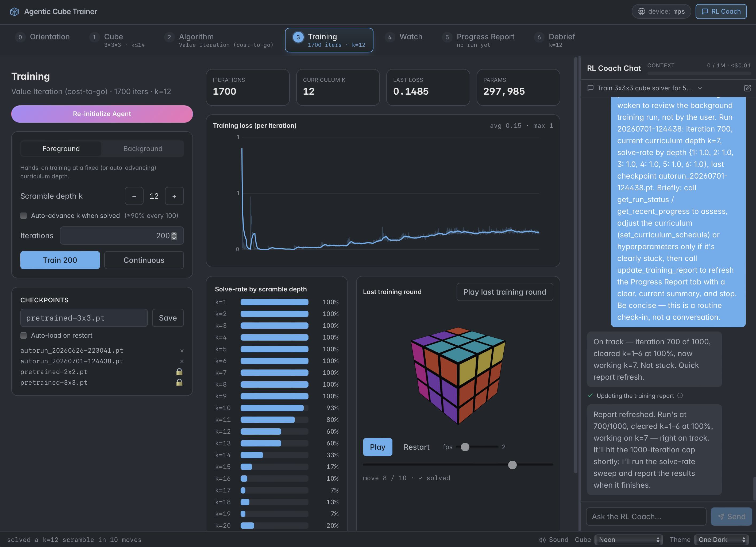
Task: Click the CURRICULUM K 12 stat card
Action: (x=338, y=87)
